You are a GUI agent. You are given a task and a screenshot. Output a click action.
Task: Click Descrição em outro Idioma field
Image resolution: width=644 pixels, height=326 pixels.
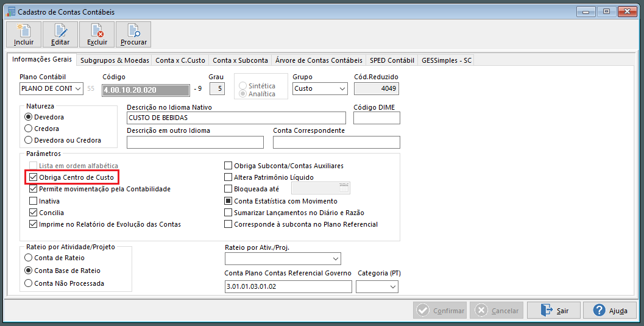(x=195, y=142)
